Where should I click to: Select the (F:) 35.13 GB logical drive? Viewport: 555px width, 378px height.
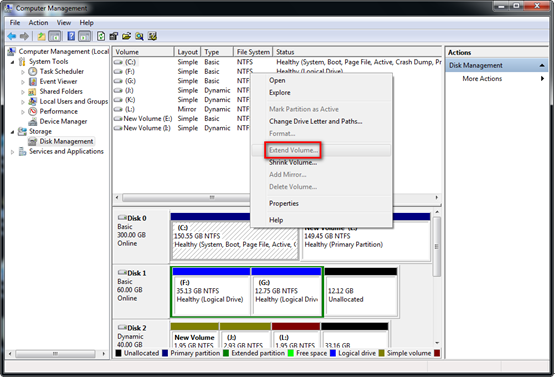point(211,296)
